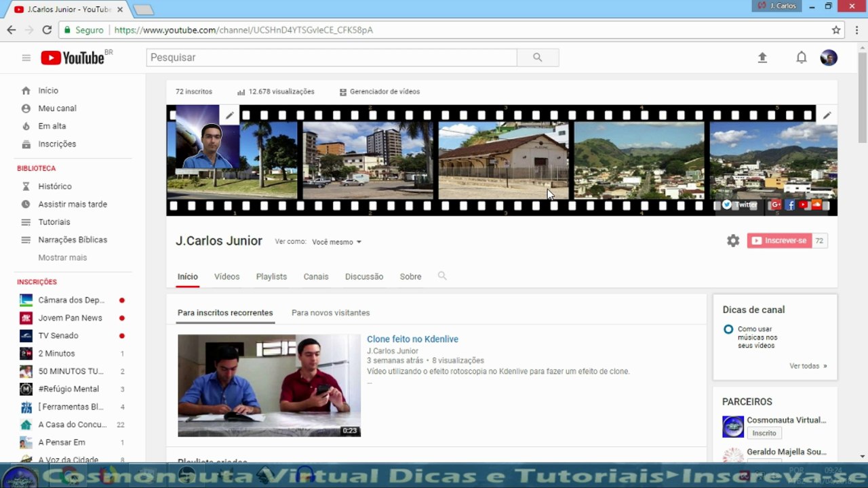Click the flame icon beside Em alta
868x488 pixels.
coord(26,126)
